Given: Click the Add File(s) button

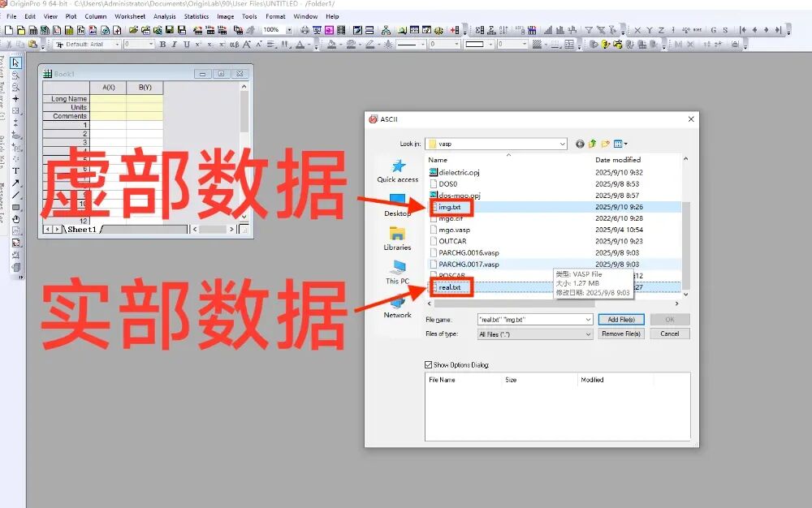Looking at the screenshot, I should (621, 320).
